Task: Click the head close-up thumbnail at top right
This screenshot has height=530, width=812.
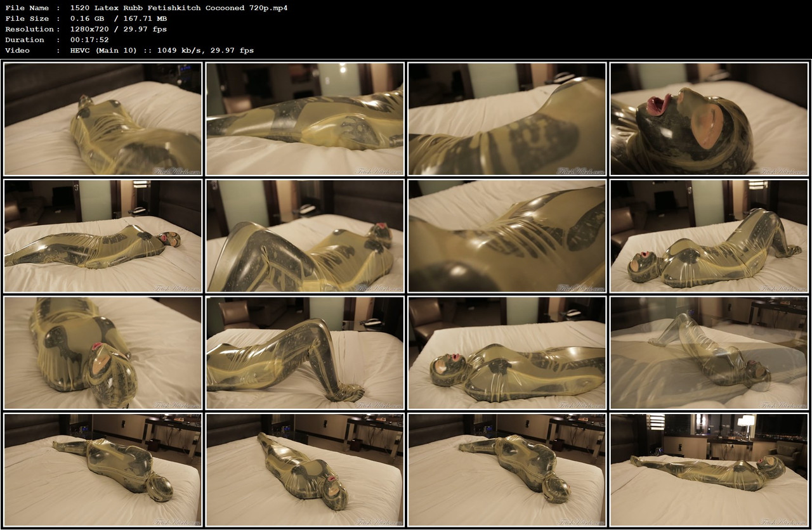Action: click(x=710, y=119)
